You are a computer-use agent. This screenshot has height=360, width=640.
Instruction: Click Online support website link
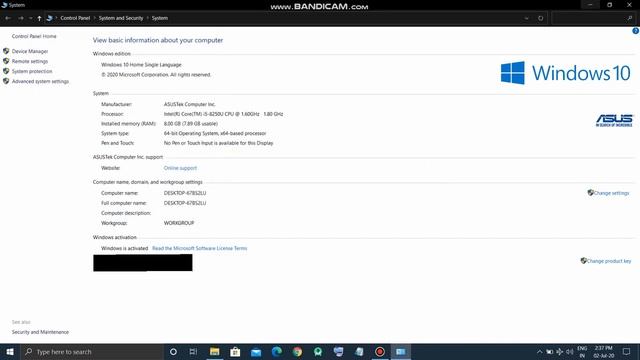(x=180, y=168)
